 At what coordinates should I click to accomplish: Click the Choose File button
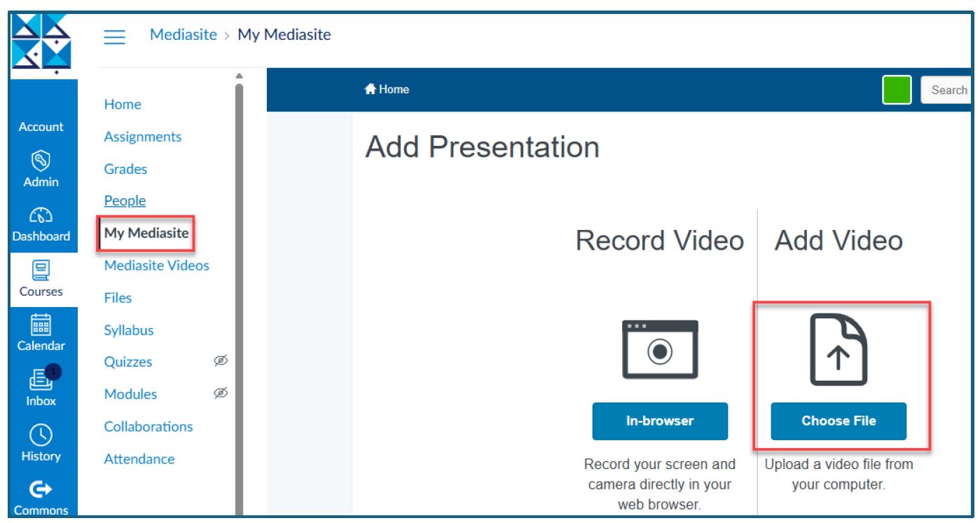(x=838, y=421)
